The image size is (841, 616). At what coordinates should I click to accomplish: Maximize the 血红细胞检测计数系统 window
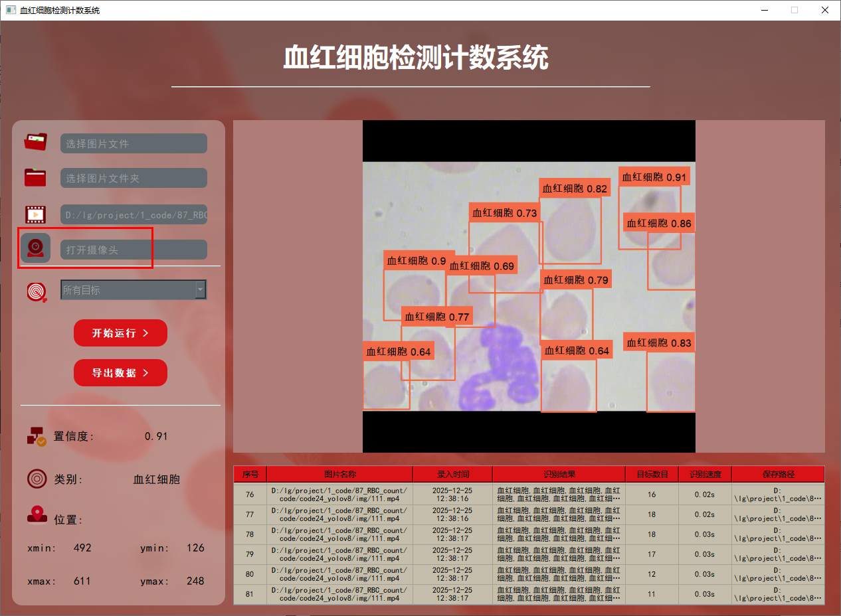(x=794, y=10)
